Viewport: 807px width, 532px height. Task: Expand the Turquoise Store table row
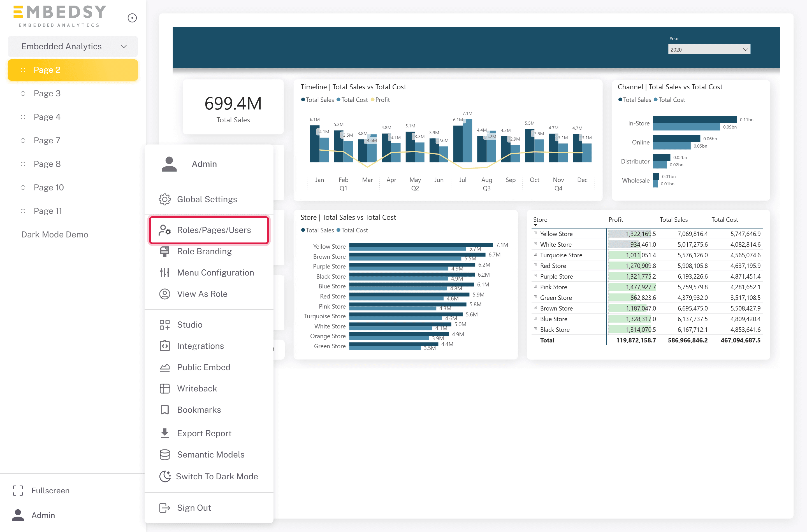point(535,255)
